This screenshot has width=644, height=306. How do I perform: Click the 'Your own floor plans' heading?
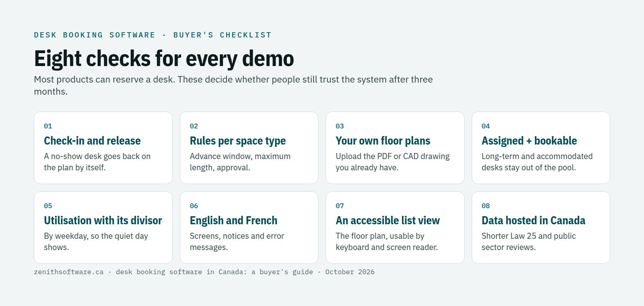pyautogui.click(x=383, y=141)
